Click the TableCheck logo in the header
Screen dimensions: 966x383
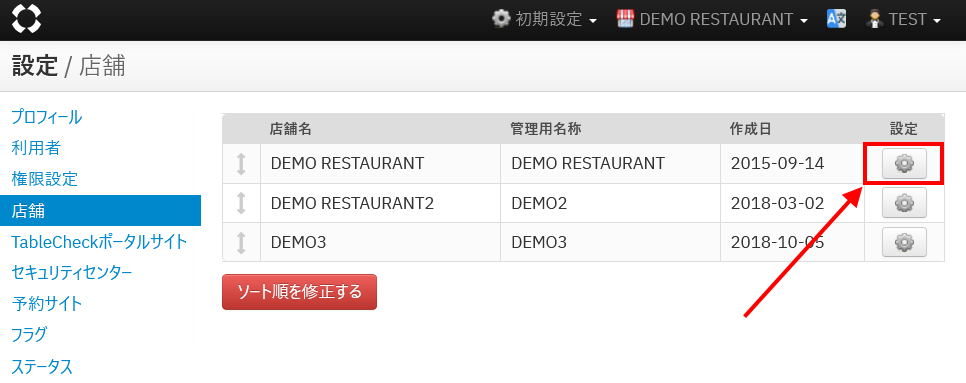click(26, 19)
